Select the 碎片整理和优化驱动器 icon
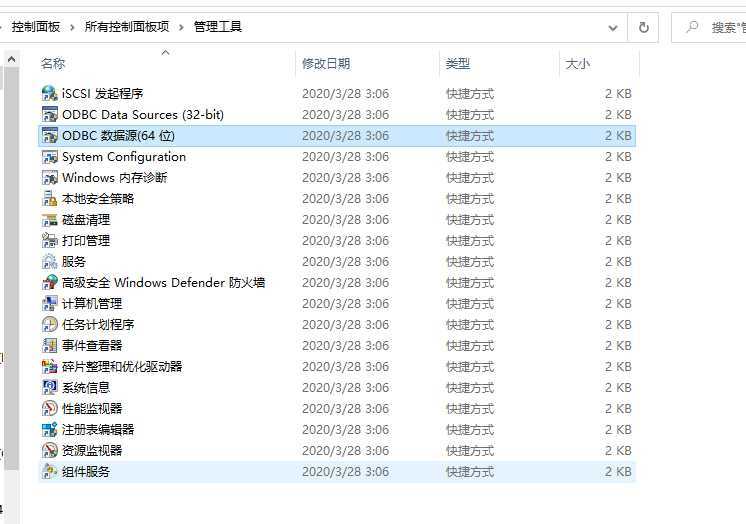Screen dimensions: 746x524 click(49, 366)
